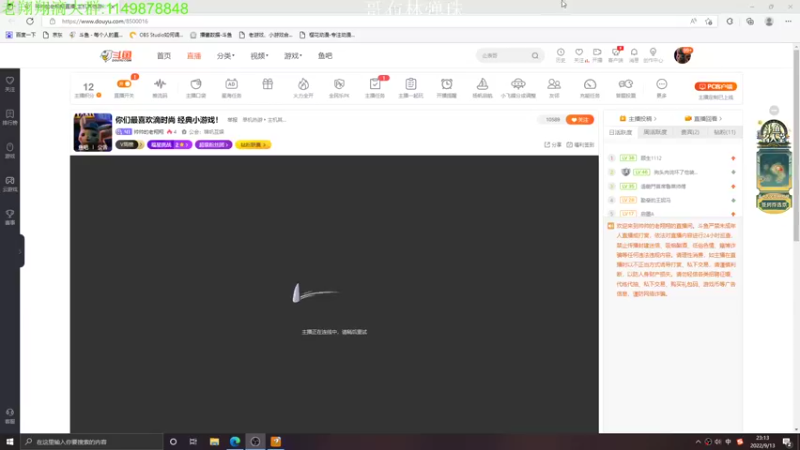Viewport: 800px width, 450px height.
Task: Open the event banner on right edge
Action: (x=774, y=167)
